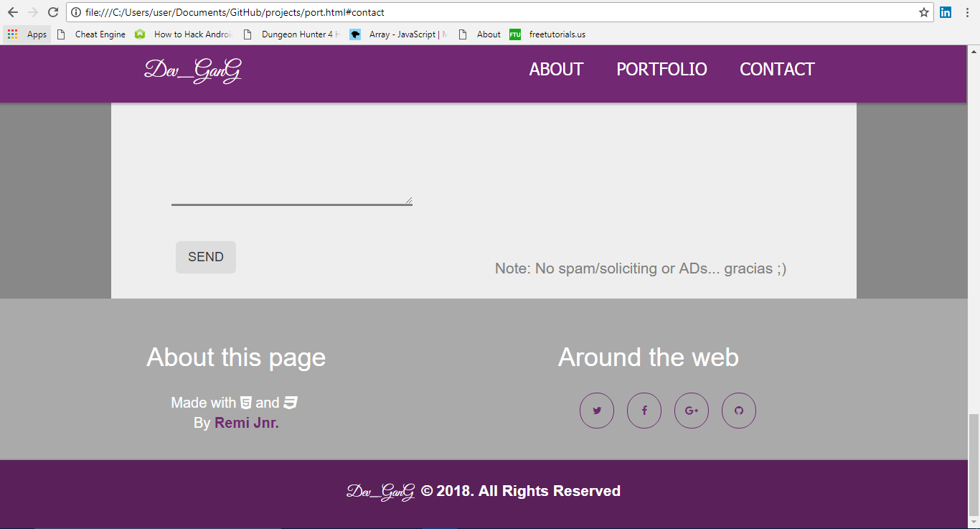Open the Google Plus social icon
Viewport: 980px width, 529px height.
tap(692, 411)
